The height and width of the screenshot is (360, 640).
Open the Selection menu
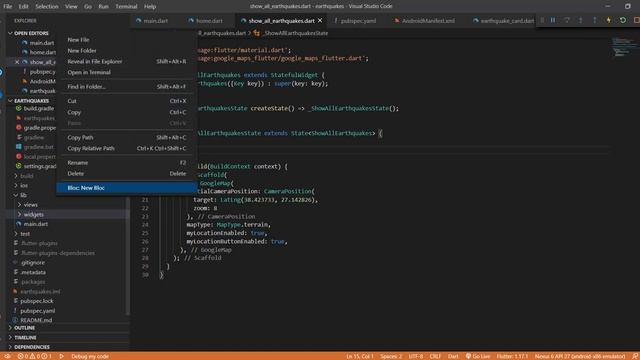tap(47, 6)
